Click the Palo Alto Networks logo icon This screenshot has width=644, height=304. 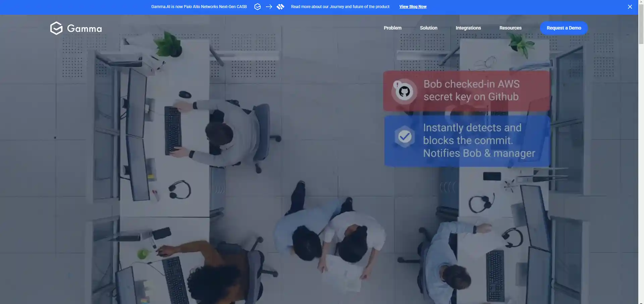(x=280, y=7)
